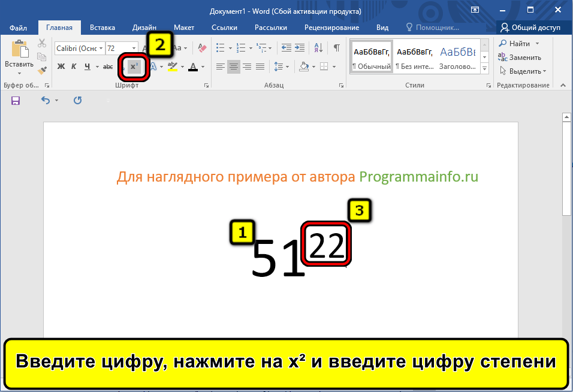Open the Вставка ribbon tab
Screen dimensions: 573x392
coord(102,28)
